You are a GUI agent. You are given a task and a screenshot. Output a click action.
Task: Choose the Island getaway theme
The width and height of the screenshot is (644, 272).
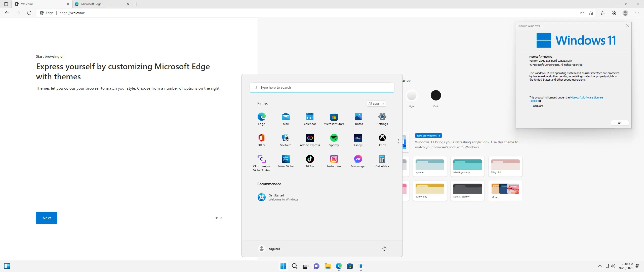pyautogui.click(x=467, y=166)
